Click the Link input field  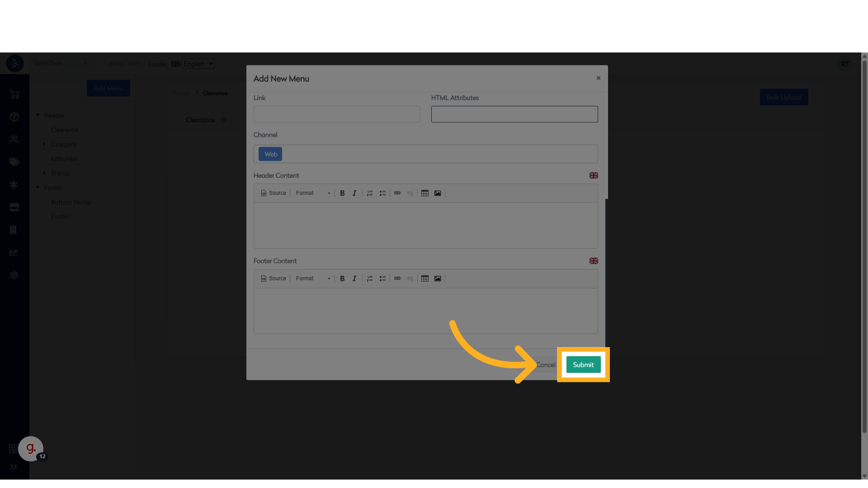(337, 114)
